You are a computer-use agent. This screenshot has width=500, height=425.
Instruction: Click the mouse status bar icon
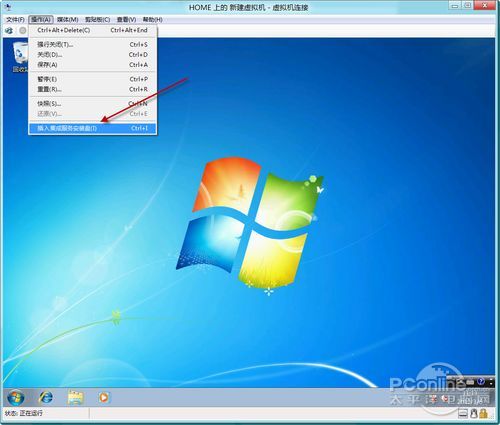coord(474,414)
